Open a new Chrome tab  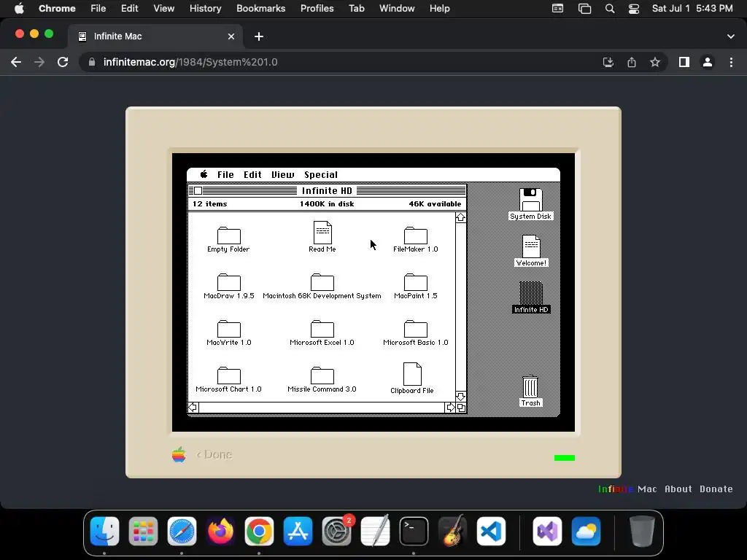259,36
